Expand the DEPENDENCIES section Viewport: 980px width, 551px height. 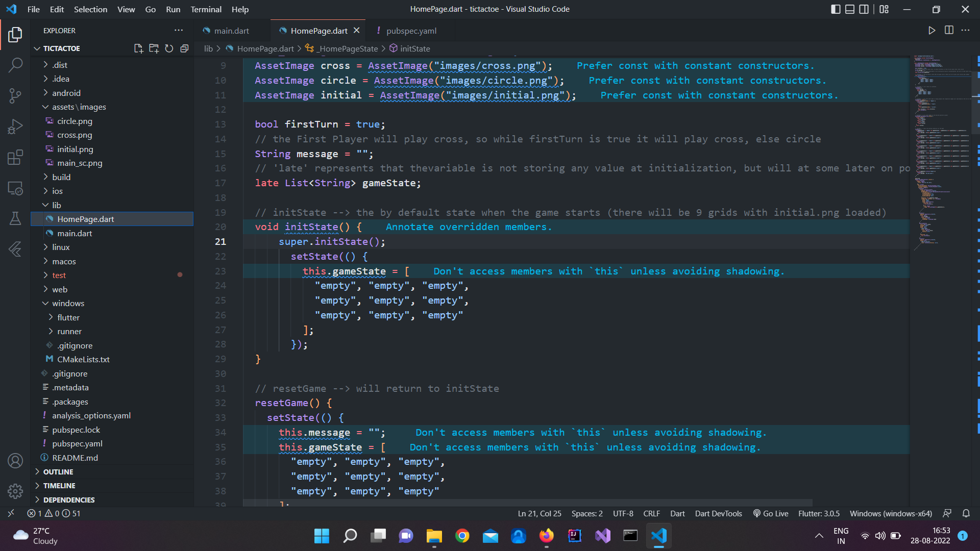tap(68, 500)
